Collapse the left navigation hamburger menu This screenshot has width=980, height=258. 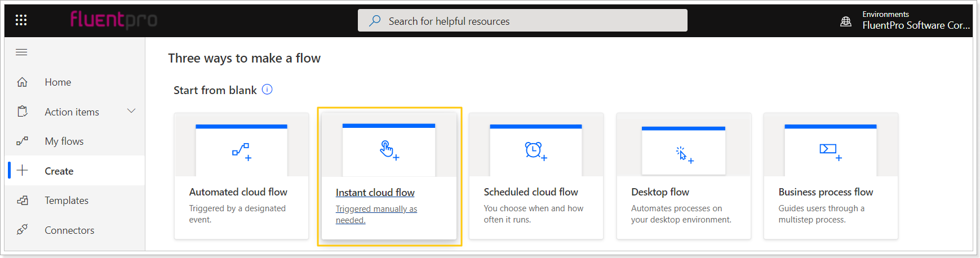point(21,52)
